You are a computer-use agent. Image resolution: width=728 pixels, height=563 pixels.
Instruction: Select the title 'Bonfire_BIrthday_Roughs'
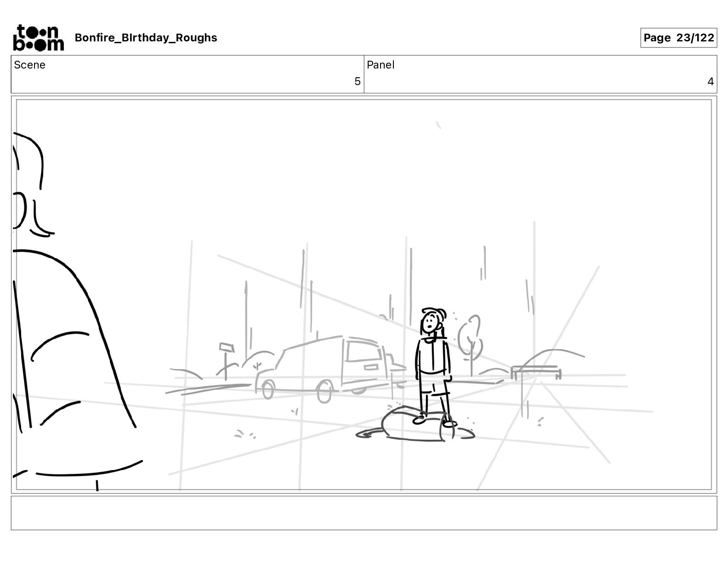146,38
